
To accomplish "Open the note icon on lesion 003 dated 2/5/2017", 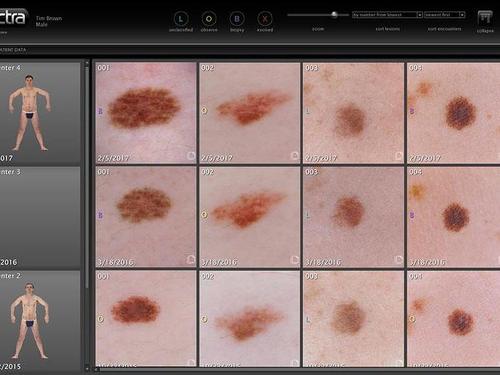I will pyautogui.click(x=399, y=156).
